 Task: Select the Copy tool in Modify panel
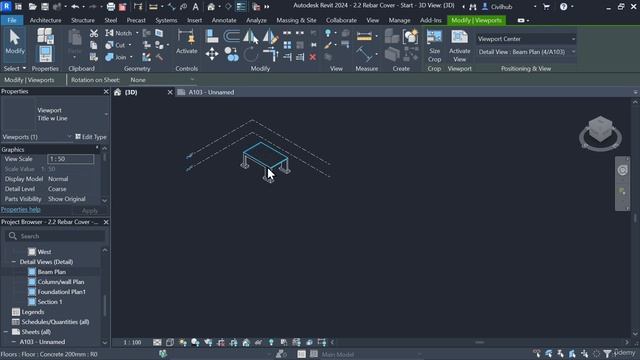tap(231, 54)
